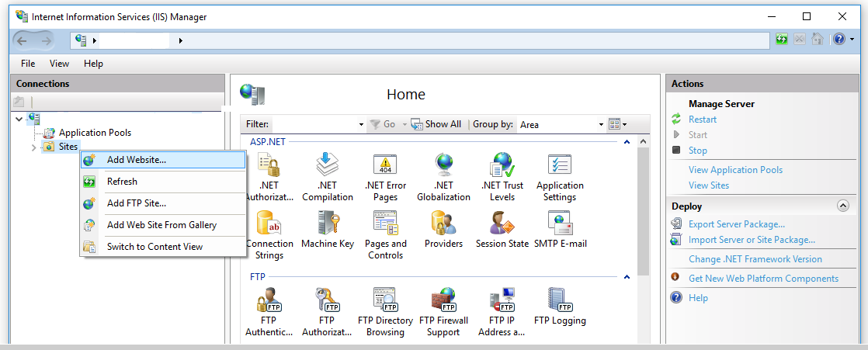Open the Filter dropdown
The width and height of the screenshot is (868, 350).
[x=361, y=125]
